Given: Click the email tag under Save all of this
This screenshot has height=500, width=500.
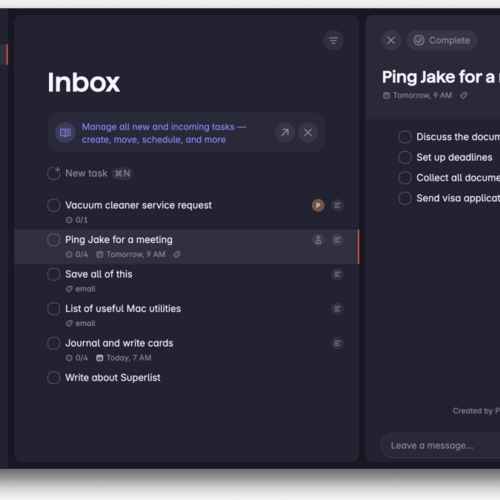Looking at the screenshot, I should 81,289.
